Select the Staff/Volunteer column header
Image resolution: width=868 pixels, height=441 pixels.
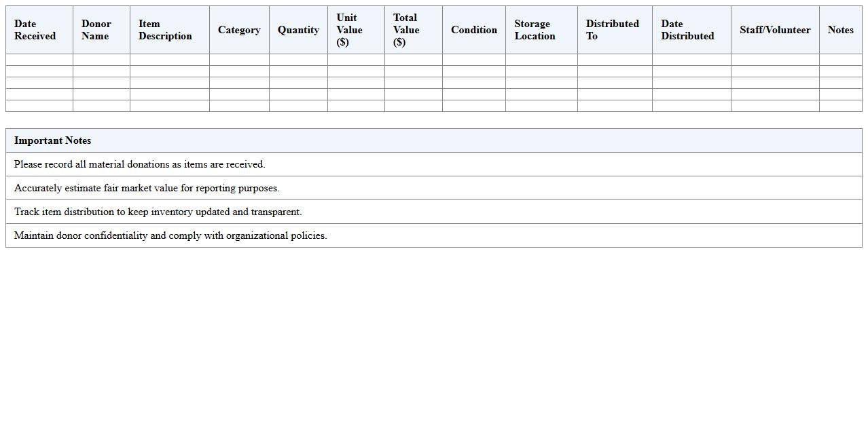[775, 30]
